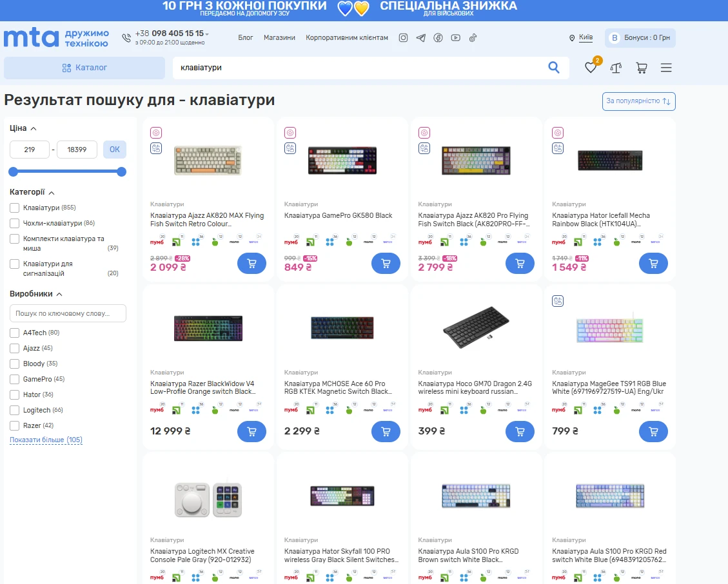Open the shopping cart header icon
This screenshot has height=584, width=728.
click(642, 68)
